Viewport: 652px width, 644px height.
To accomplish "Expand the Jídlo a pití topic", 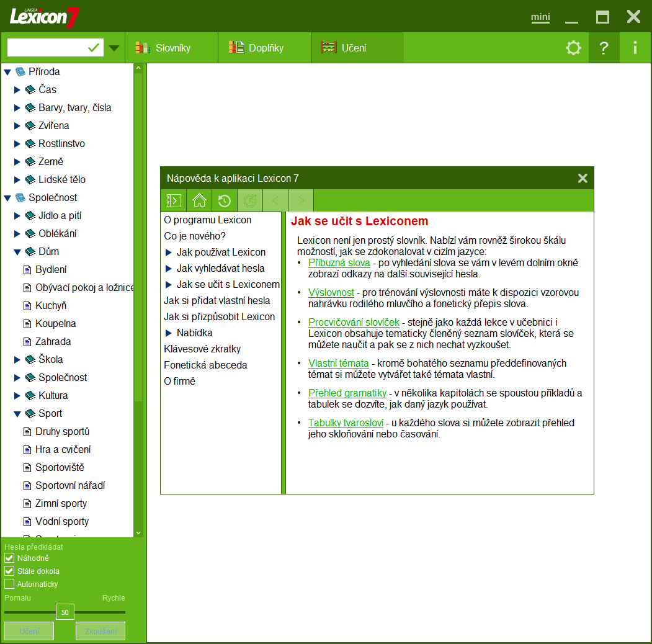I will (x=17, y=216).
